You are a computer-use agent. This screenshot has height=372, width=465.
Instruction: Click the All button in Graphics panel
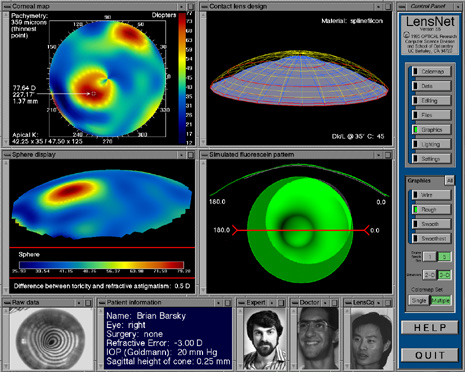(x=450, y=181)
